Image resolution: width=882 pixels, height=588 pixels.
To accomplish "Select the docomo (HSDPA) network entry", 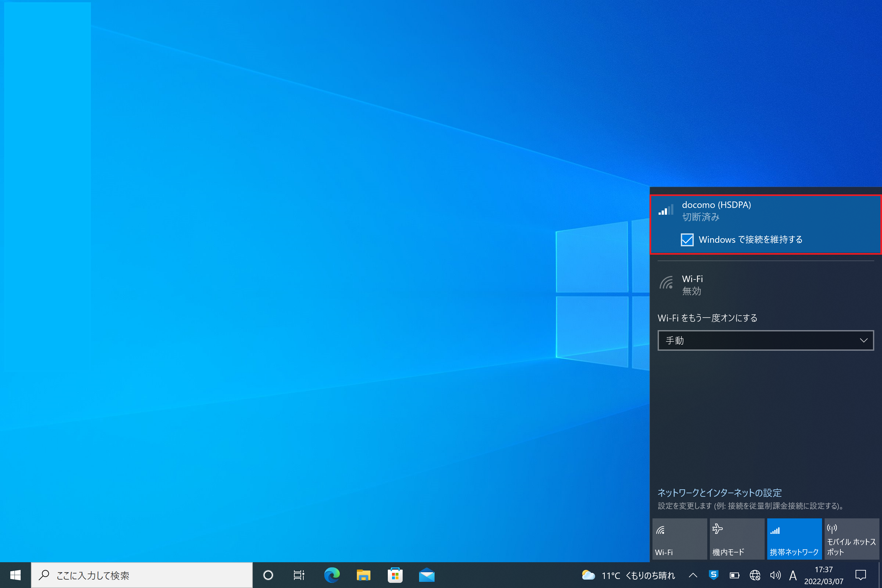I will pos(765,225).
